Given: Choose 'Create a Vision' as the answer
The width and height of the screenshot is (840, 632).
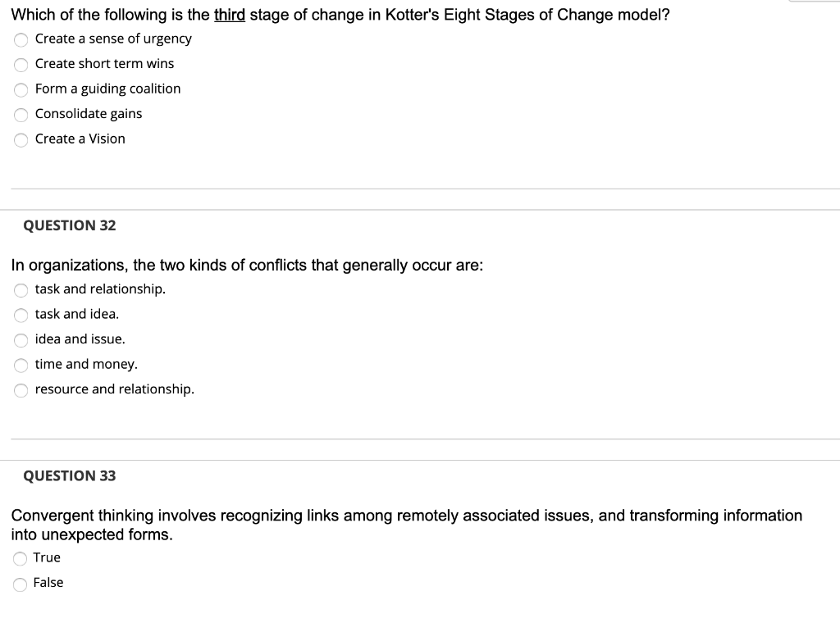Looking at the screenshot, I should point(21,139).
